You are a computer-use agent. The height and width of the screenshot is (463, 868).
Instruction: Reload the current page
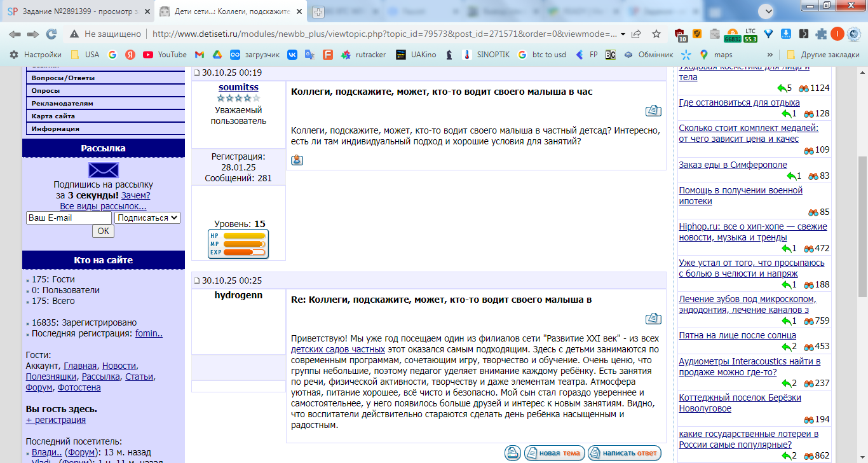pyautogui.click(x=51, y=34)
